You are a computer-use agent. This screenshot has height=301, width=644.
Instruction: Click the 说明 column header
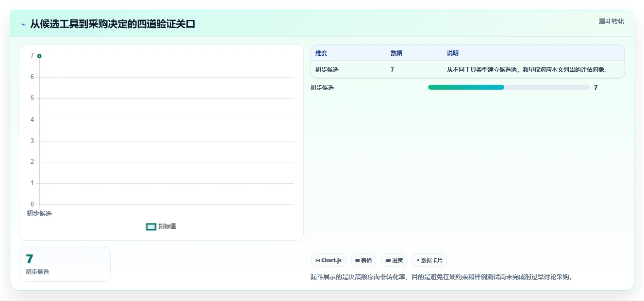pyautogui.click(x=453, y=53)
